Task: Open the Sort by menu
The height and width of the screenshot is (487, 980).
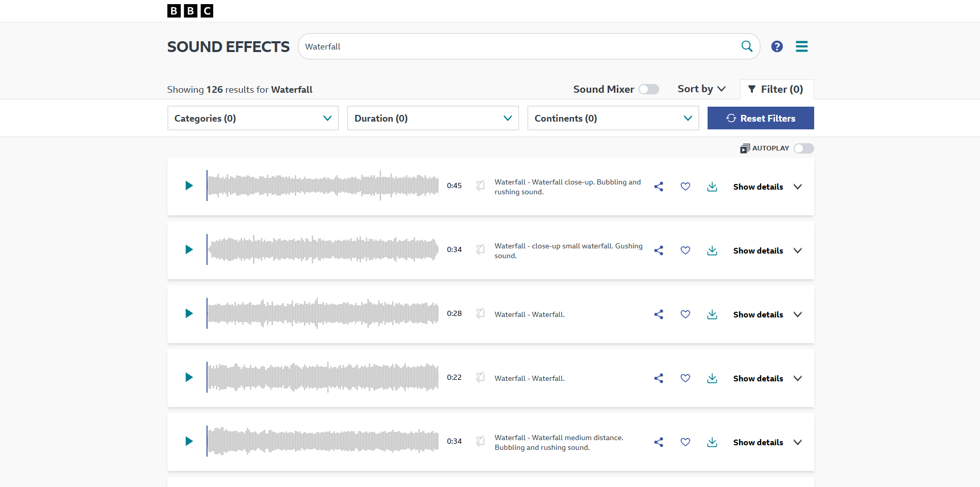Action: [x=701, y=89]
